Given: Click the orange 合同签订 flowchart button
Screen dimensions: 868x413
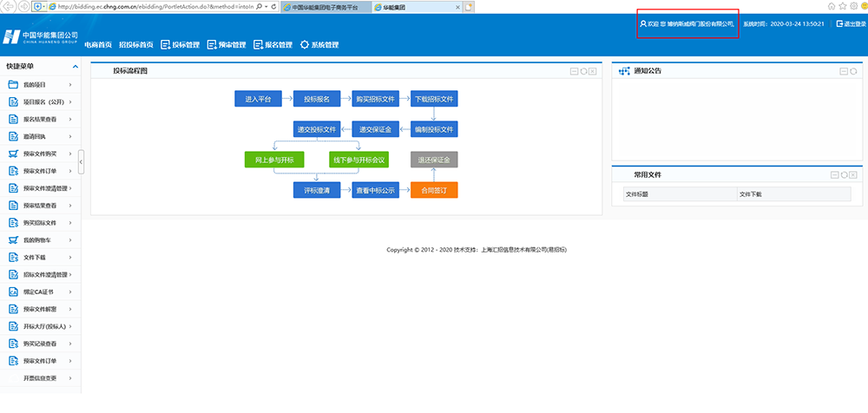Looking at the screenshot, I should 434,190.
